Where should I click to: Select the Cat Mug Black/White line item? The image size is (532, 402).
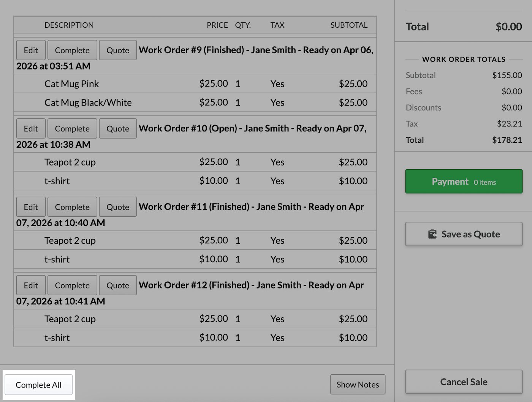[x=195, y=102]
